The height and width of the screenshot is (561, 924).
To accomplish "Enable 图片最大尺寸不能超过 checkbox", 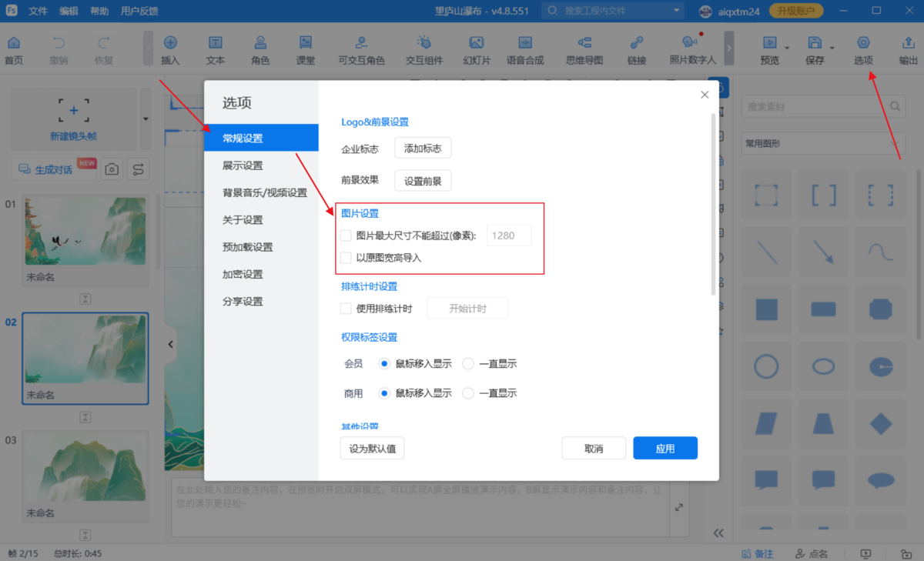I will pyautogui.click(x=345, y=235).
